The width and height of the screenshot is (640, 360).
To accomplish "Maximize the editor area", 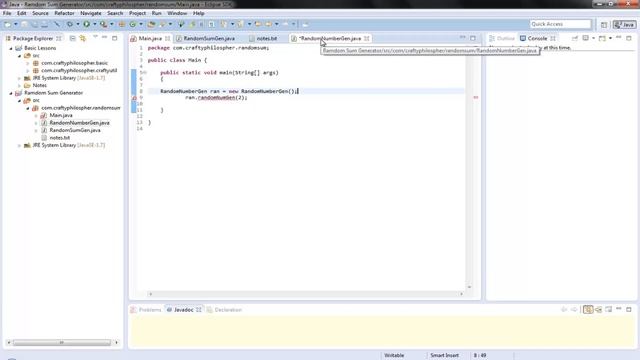I will click(473, 38).
